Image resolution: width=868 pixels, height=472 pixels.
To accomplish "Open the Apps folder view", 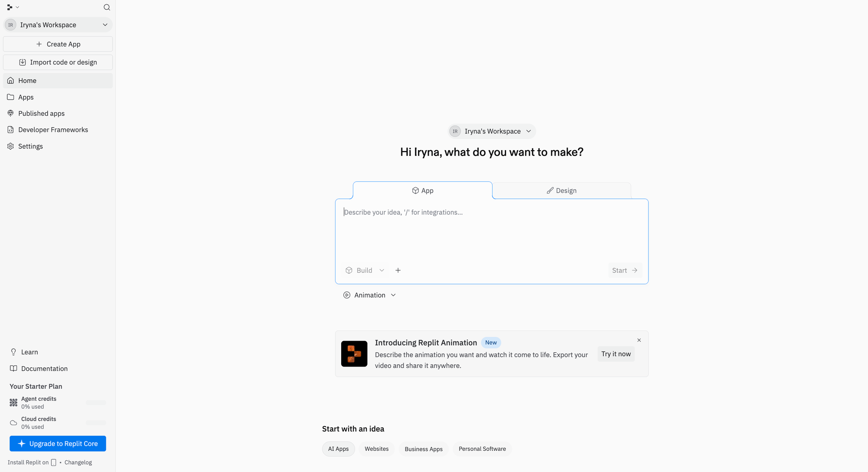I will pyautogui.click(x=25, y=97).
